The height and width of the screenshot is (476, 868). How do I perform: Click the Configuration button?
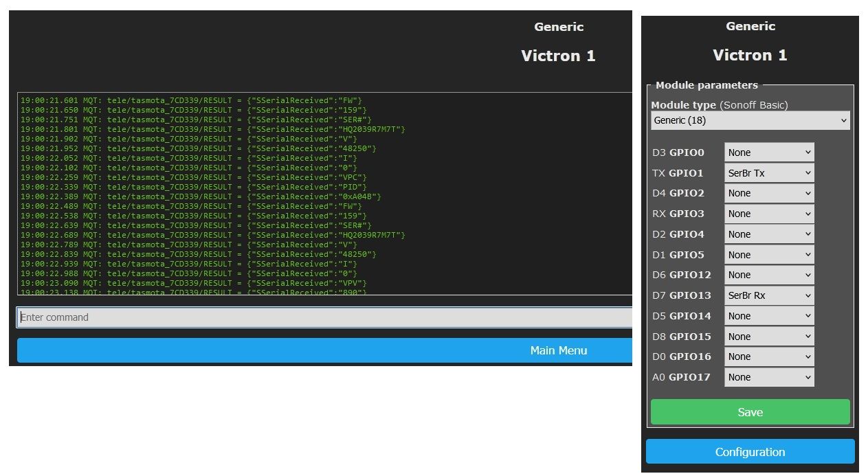coord(750,452)
